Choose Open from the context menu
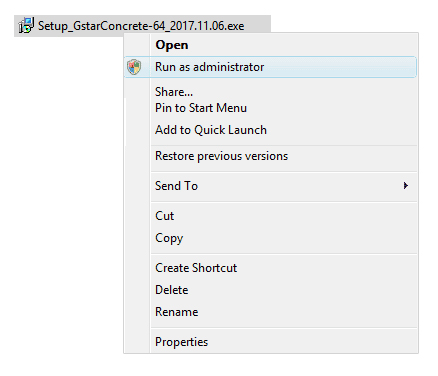 [x=172, y=45]
